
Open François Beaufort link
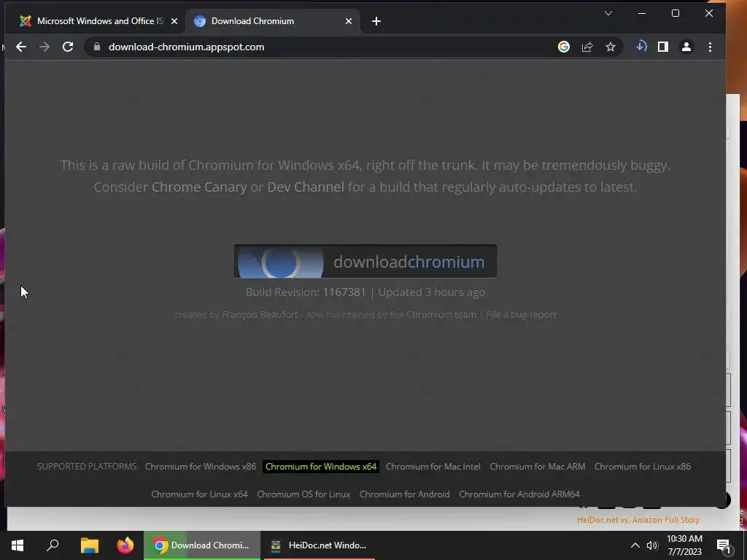click(x=260, y=315)
